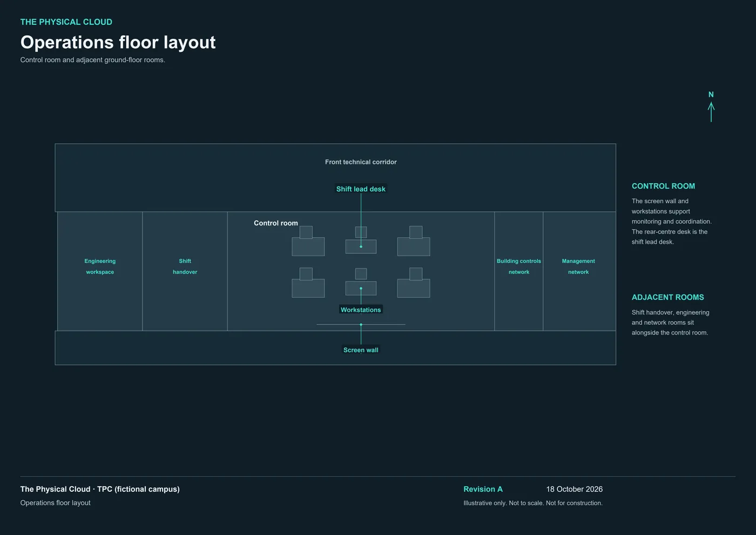The height and width of the screenshot is (535, 756).
Task: Click the north arrow compass icon
Action: click(x=711, y=106)
